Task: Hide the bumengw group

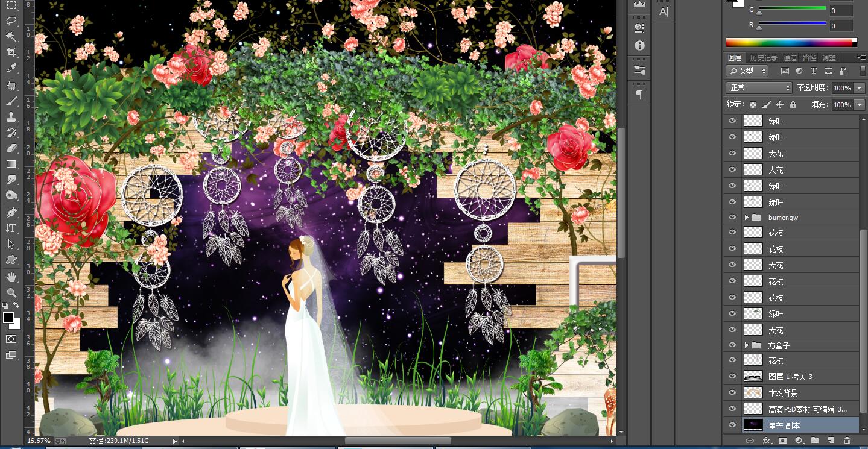Action: pos(732,217)
